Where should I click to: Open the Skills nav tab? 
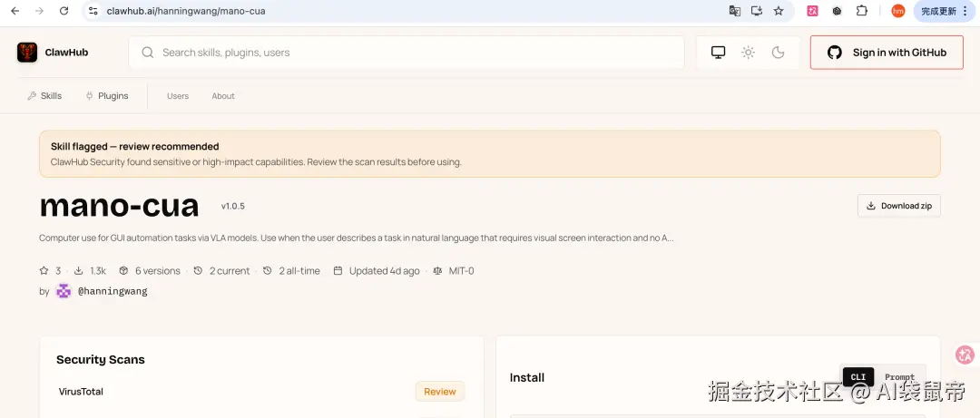(x=44, y=95)
